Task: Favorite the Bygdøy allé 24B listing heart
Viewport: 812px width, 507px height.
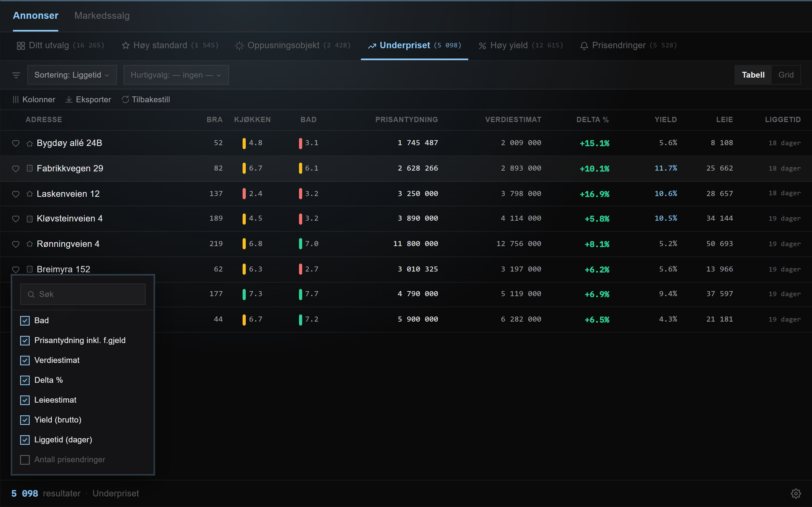Action: (16, 143)
